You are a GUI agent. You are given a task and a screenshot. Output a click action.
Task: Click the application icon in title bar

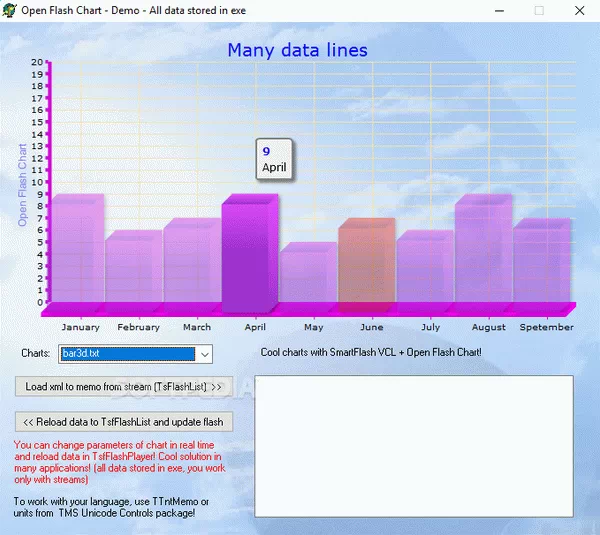[x=10, y=10]
